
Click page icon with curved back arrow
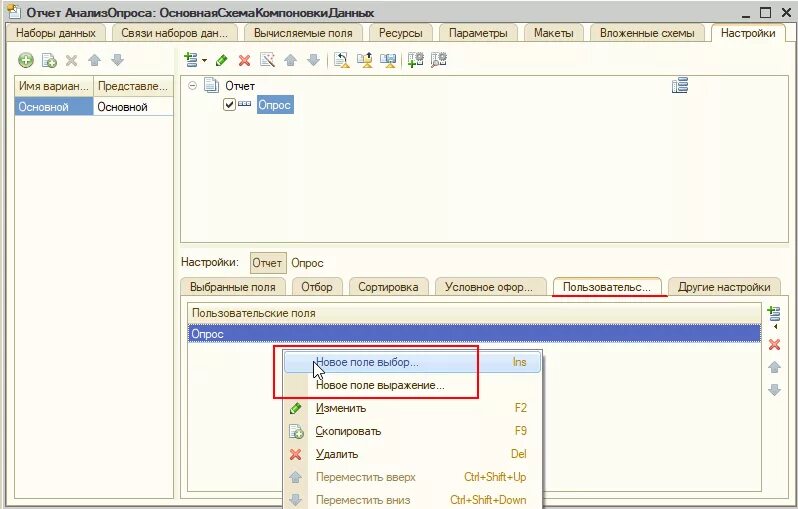click(x=341, y=60)
